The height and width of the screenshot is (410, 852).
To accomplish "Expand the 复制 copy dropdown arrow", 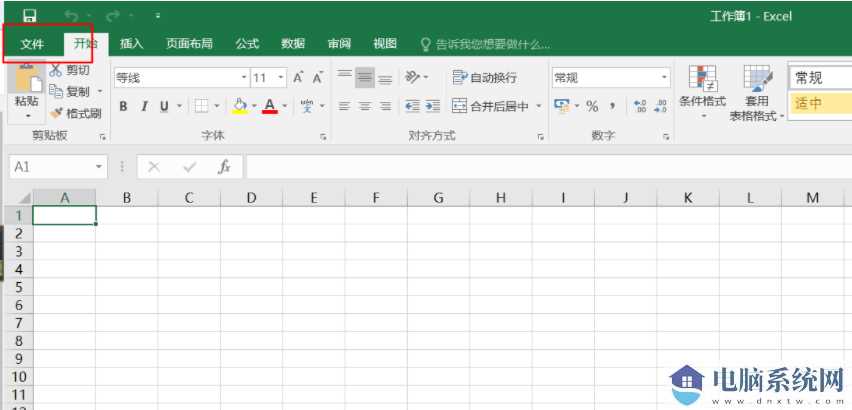I will point(100,92).
